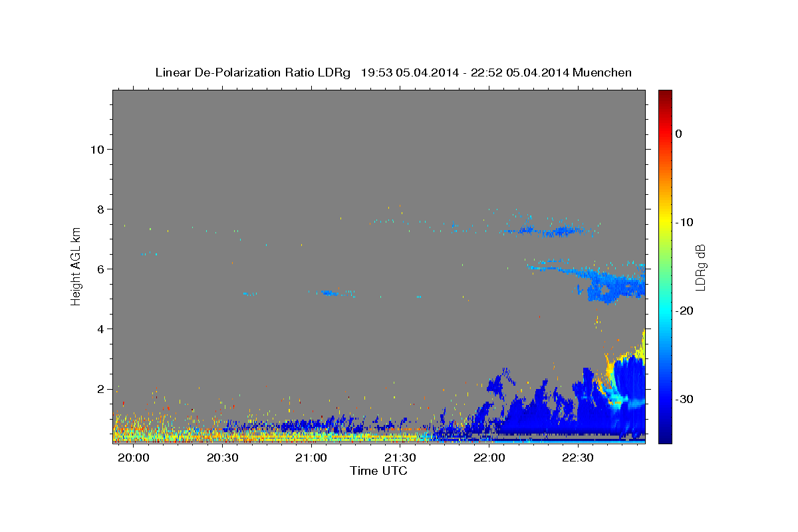Click the 'Muenchen' location text in title
The height and width of the screenshot is (532, 798).
coord(603,72)
